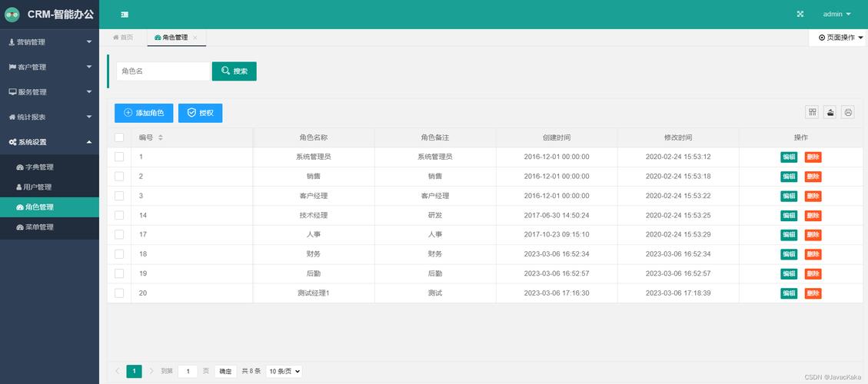This screenshot has height=384, width=868.
Task: Select 角色管理 in the sidebar
Action: click(50, 207)
